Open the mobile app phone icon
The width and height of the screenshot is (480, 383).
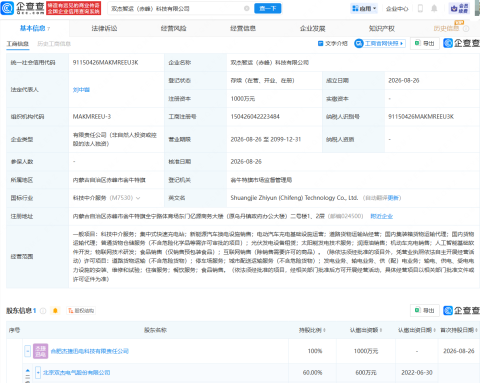click(x=420, y=8)
